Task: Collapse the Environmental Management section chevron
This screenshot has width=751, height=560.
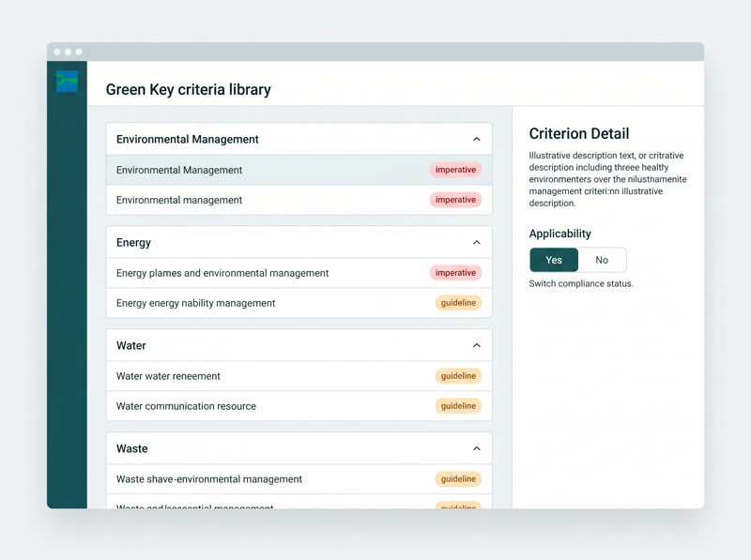Action: tap(477, 139)
